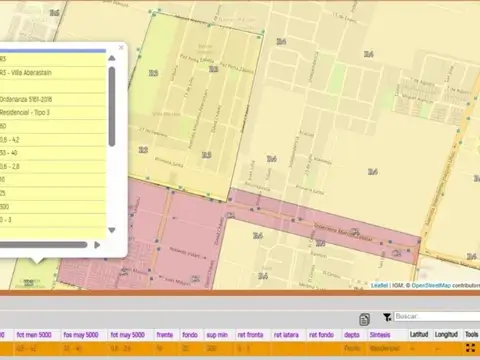Image resolution: width=480 pixels, height=360 pixels.
Task: Click the copy table data icon
Action: [x=364, y=319]
